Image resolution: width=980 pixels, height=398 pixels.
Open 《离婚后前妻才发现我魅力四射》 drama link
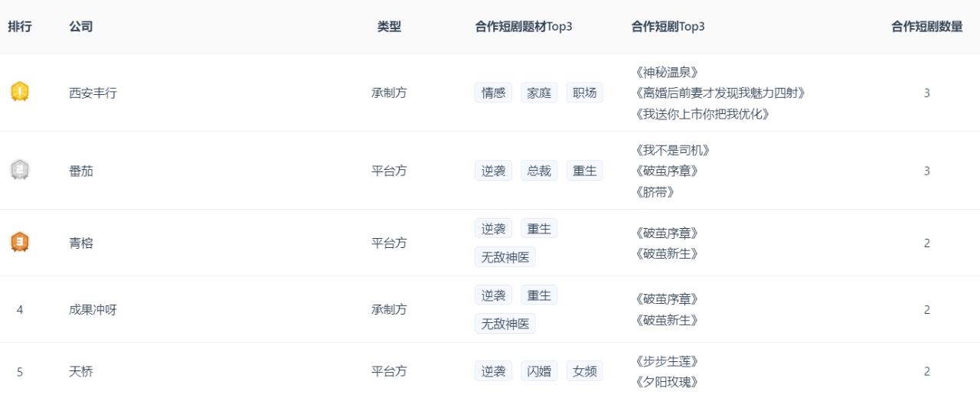(x=720, y=93)
